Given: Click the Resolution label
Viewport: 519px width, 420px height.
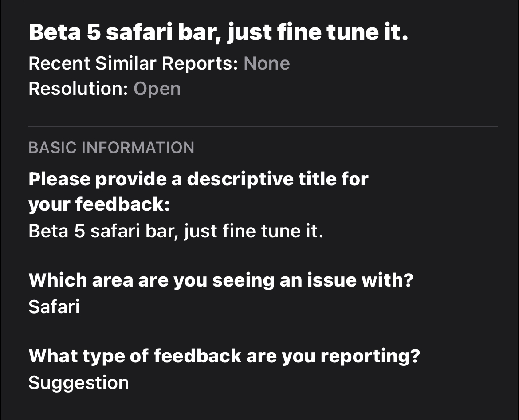Looking at the screenshot, I should [x=79, y=89].
